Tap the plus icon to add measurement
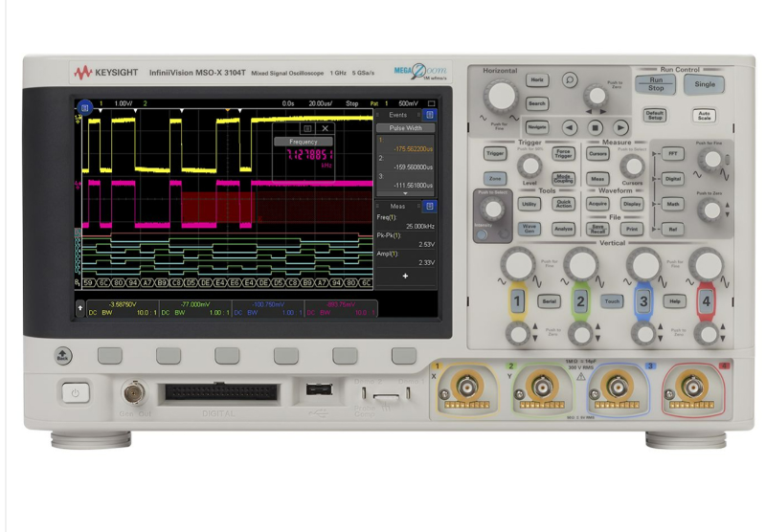The width and height of the screenshot is (766, 532). (x=405, y=277)
